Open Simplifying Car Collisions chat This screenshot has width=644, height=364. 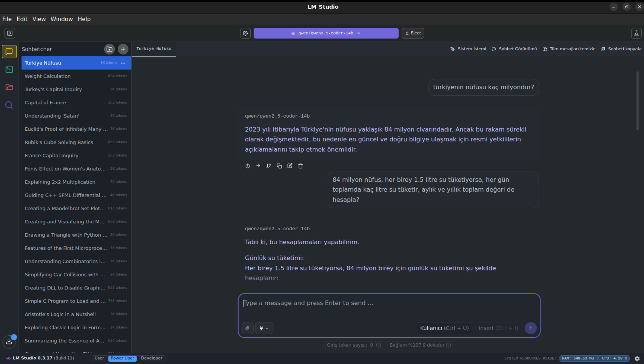click(76, 275)
